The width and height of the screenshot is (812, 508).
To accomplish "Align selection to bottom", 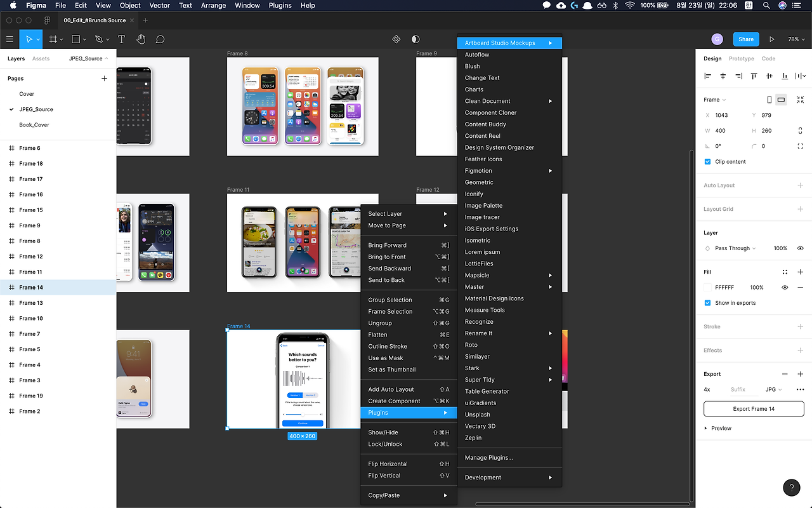I will [x=785, y=76].
